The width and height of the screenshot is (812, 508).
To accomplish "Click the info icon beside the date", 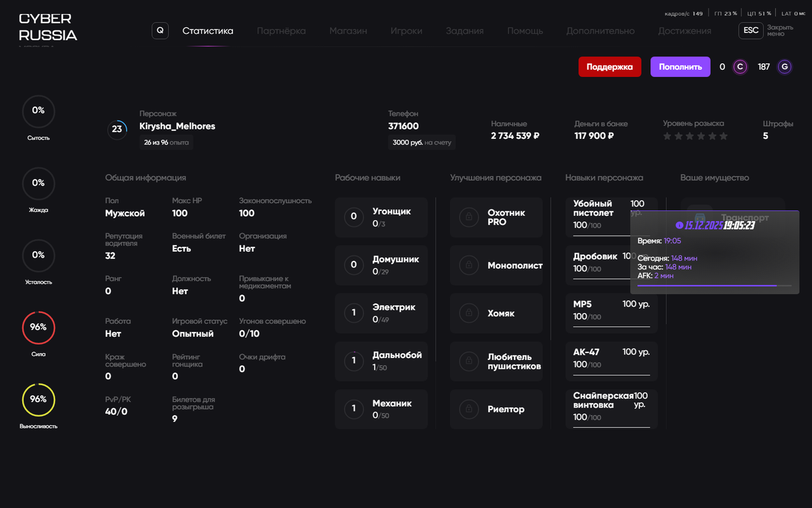I will pos(679,225).
